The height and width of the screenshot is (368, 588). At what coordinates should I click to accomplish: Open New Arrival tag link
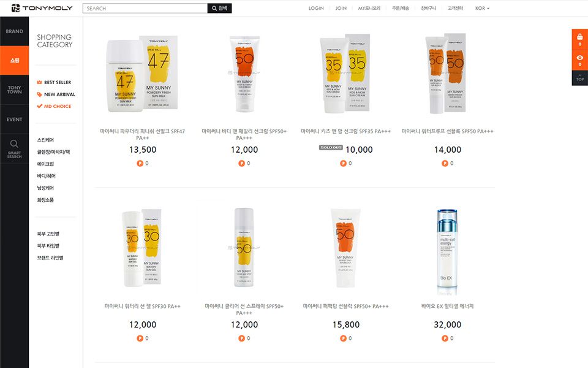[56, 94]
